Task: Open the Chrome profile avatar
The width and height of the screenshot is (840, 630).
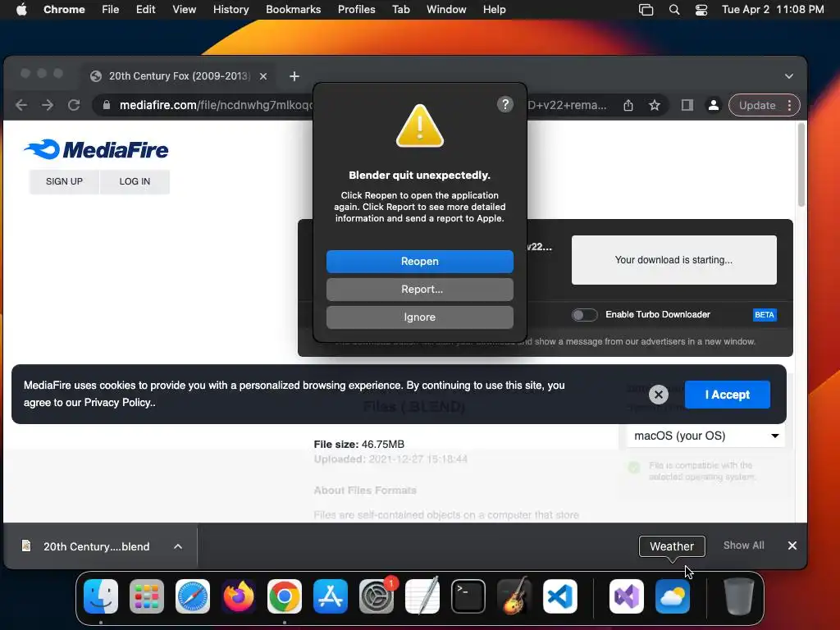Action: (714, 105)
